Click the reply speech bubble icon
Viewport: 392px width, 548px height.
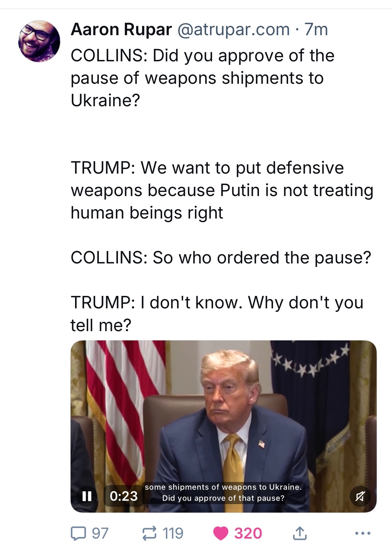point(78,533)
